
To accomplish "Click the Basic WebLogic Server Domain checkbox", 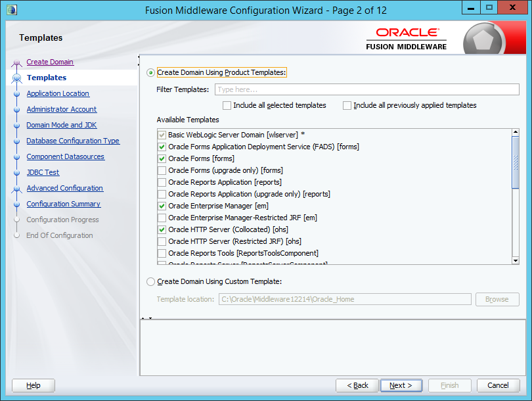I will [x=162, y=135].
